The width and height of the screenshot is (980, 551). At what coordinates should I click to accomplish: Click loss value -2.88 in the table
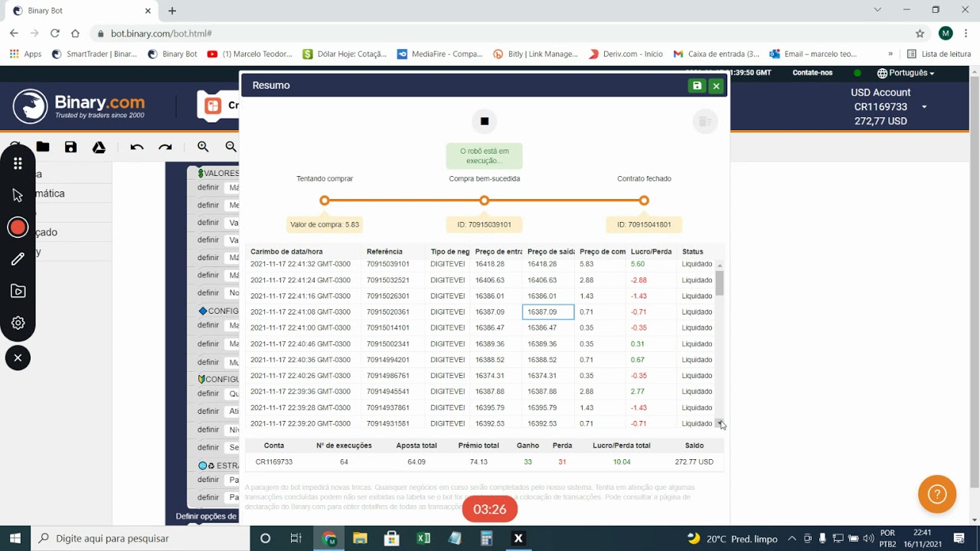[x=639, y=280]
